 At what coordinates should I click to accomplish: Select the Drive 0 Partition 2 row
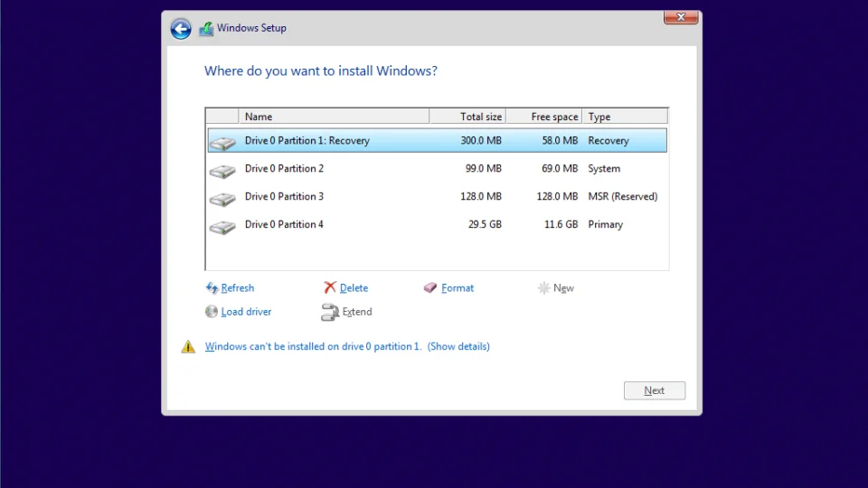[x=438, y=169]
